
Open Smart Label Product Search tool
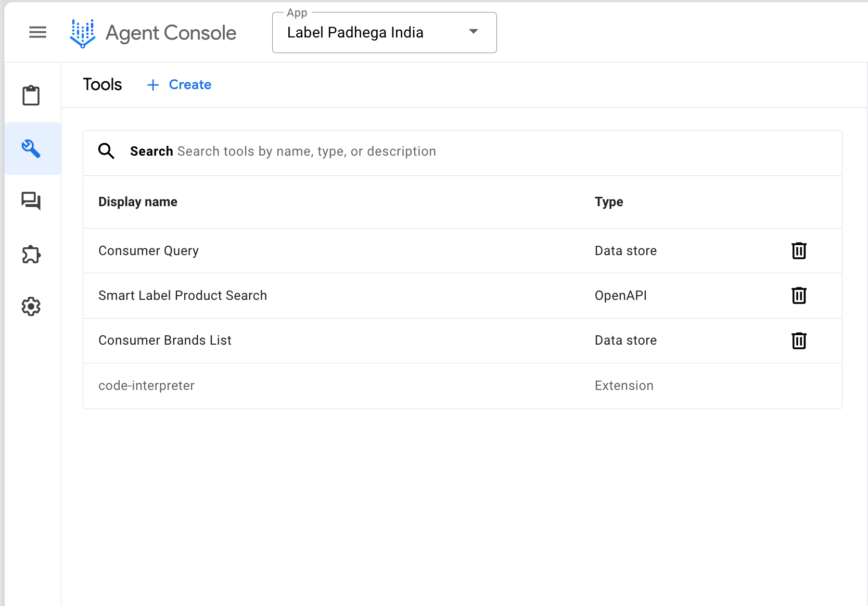pos(183,296)
